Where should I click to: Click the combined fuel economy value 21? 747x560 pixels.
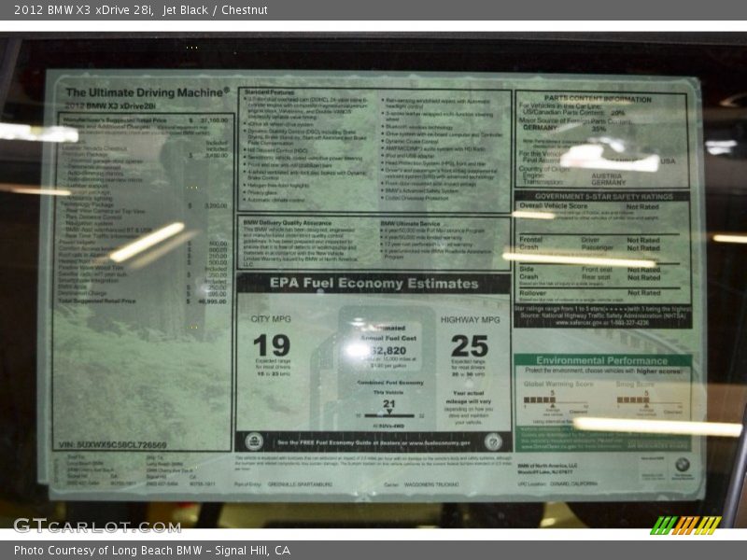click(x=388, y=404)
